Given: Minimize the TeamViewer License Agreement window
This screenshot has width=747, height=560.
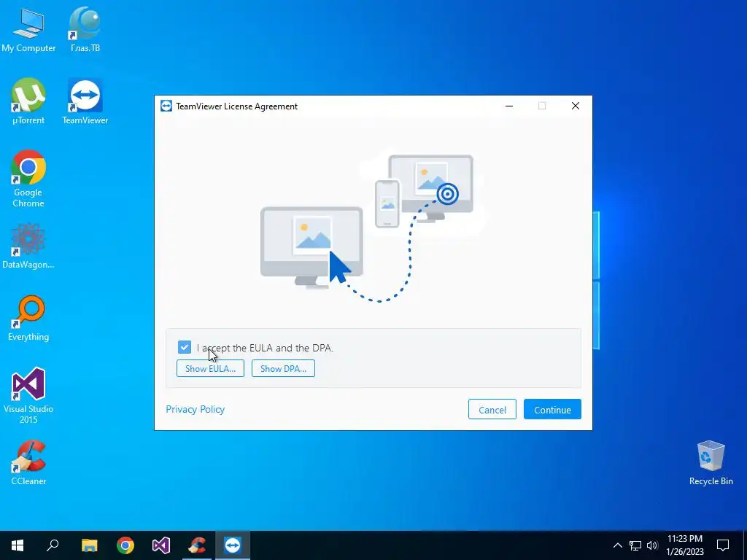Looking at the screenshot, I should pyautogui.click(x=509, y=106).
